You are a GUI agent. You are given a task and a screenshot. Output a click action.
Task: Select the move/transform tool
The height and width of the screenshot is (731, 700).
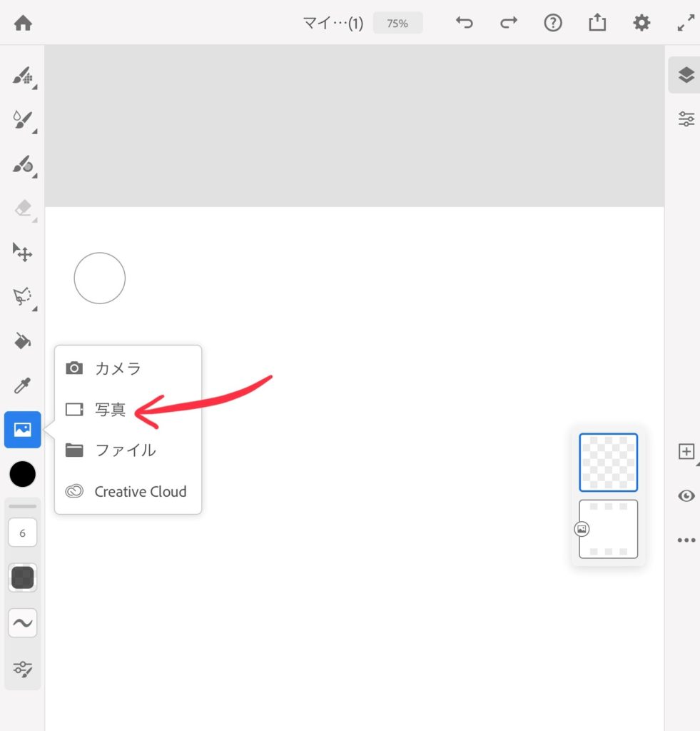(22, 252)
